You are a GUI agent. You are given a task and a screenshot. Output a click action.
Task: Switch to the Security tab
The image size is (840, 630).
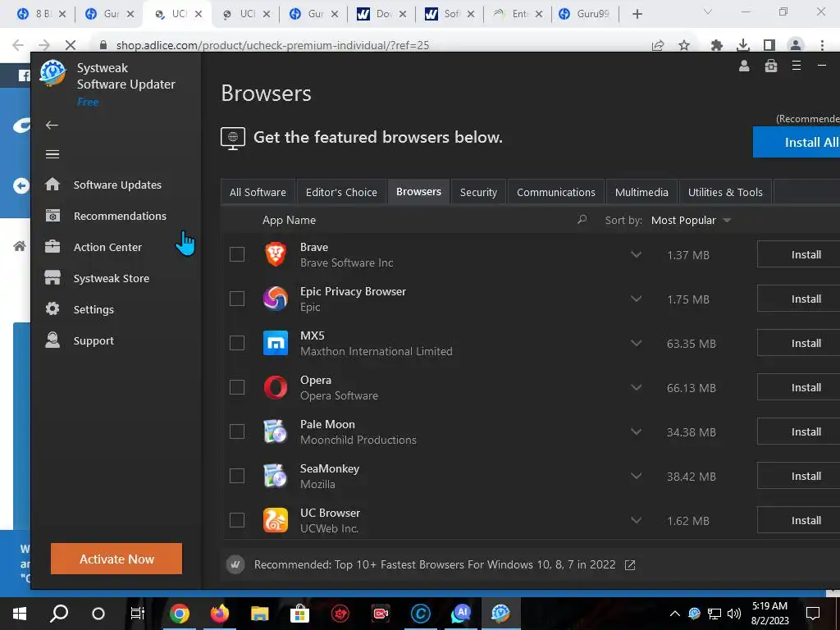(x=478, y=192)
